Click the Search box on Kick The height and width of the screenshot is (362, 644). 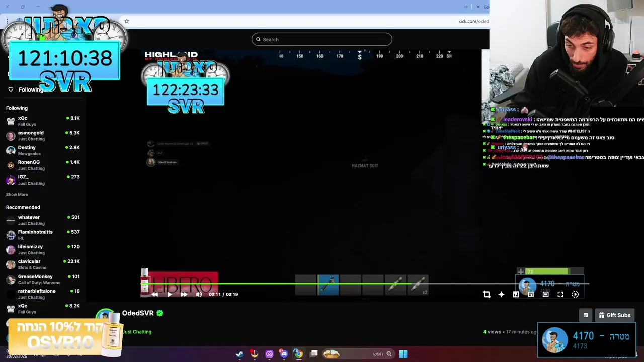click(x=322, y=39)
